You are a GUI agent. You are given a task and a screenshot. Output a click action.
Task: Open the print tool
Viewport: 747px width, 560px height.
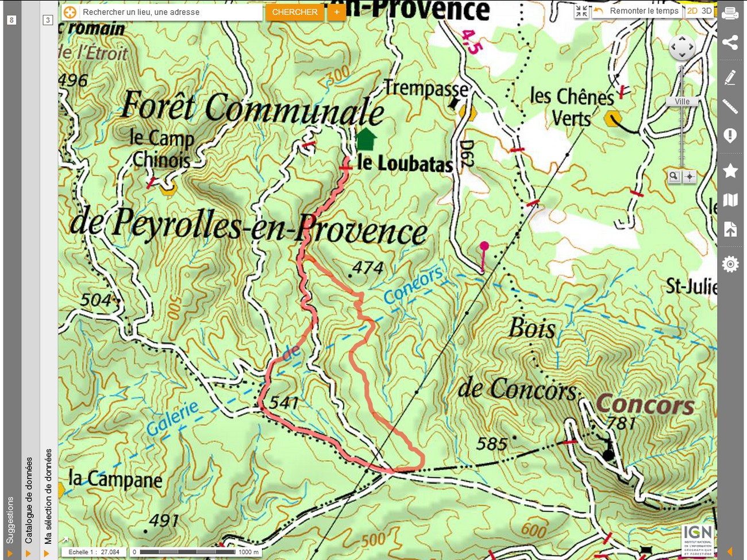730,13
